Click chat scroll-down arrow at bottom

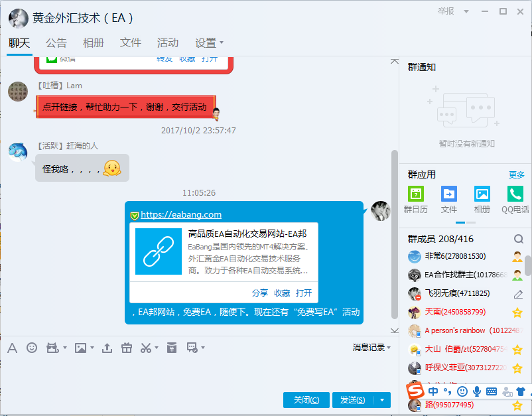tap(394, 330)
